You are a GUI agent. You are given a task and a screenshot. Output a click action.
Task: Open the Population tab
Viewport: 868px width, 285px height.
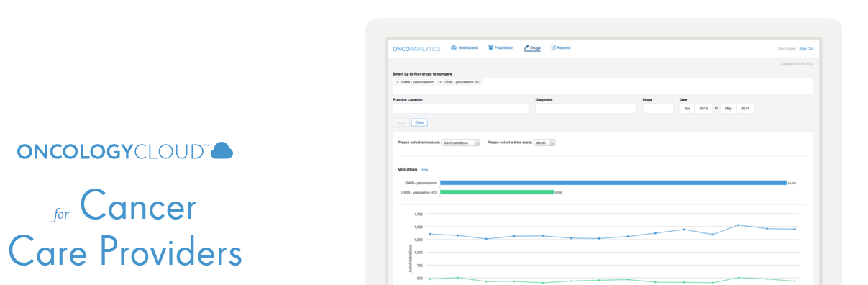tap(501, 47)
